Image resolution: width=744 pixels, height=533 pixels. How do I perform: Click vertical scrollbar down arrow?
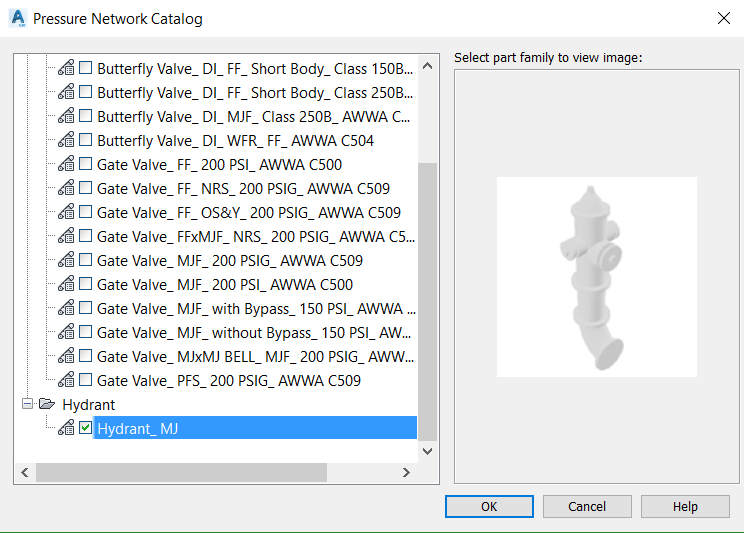click(x=428, y=451)
